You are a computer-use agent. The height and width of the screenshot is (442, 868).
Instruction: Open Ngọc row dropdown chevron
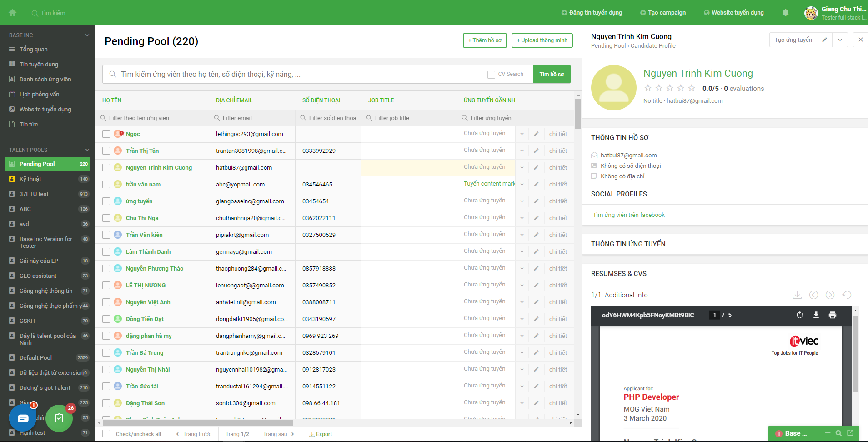click(x=522, y=134)
